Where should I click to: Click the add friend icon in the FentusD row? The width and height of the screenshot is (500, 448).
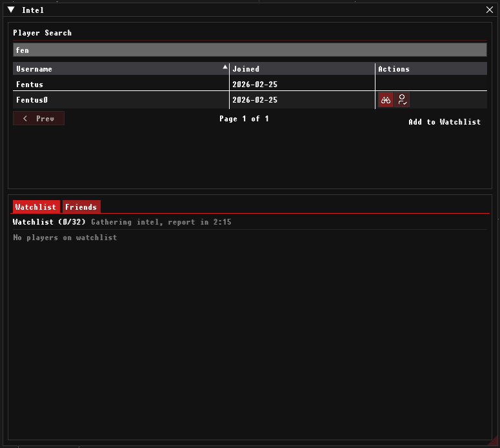point(402,100)
